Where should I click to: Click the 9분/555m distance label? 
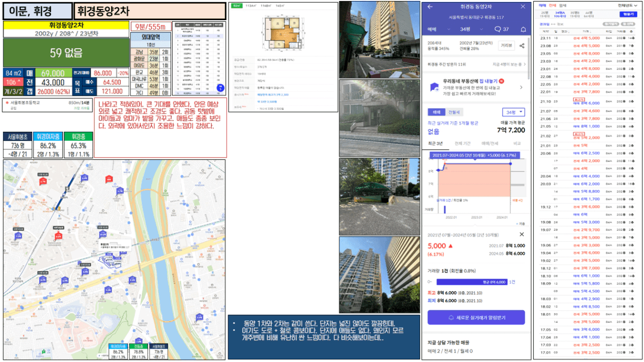(x=150, y=26)
